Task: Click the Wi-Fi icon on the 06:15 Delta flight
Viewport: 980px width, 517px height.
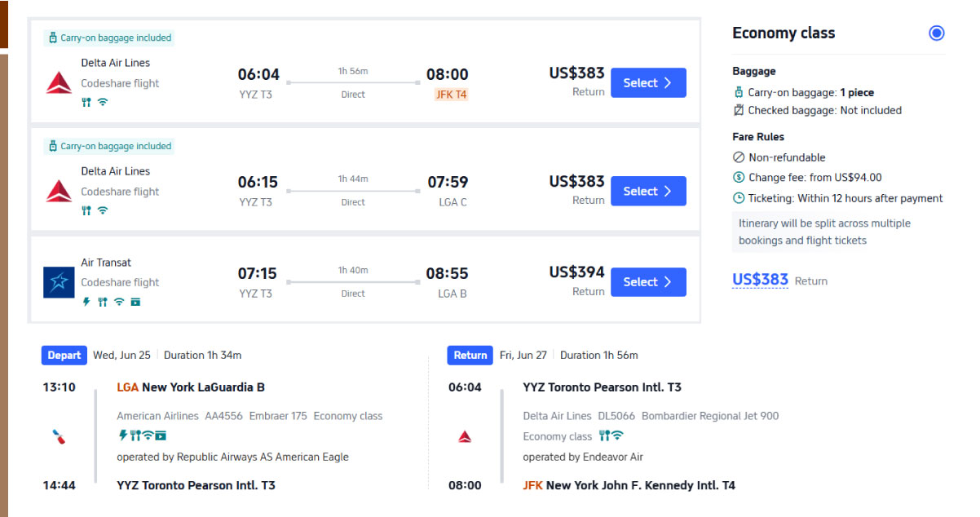Action: click(103, 210)
